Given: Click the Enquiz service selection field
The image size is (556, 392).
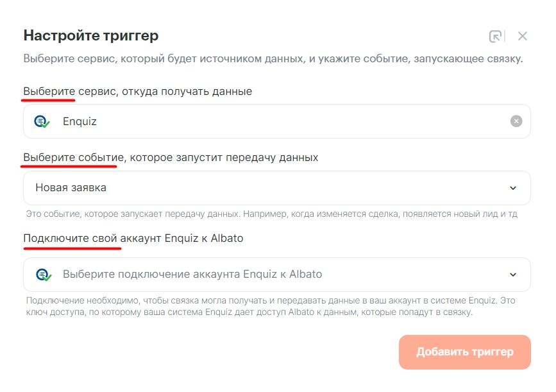Looking at the screenshot, I should 276,121.
